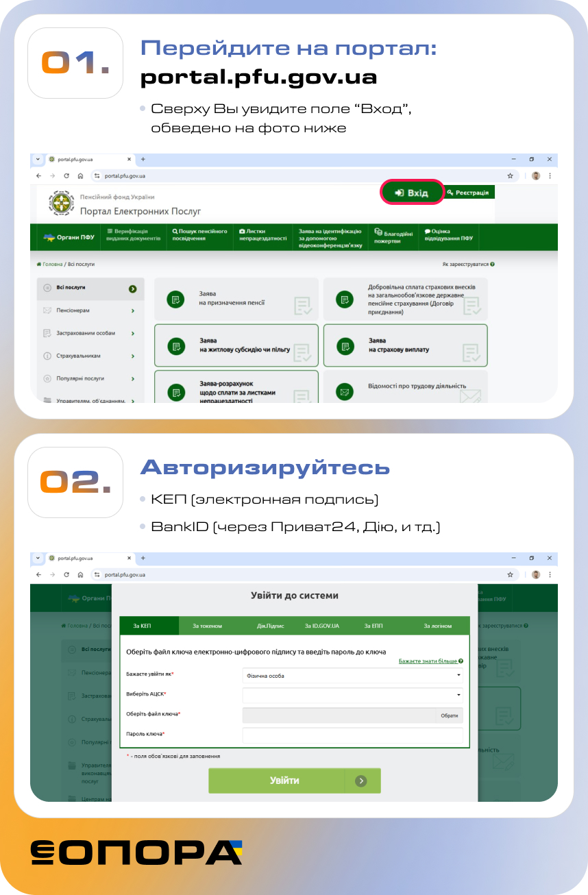Expand the Застрахованим особам sidebar chevron
The height and width of the screenshot is (895, 588).
click(132, 334)
